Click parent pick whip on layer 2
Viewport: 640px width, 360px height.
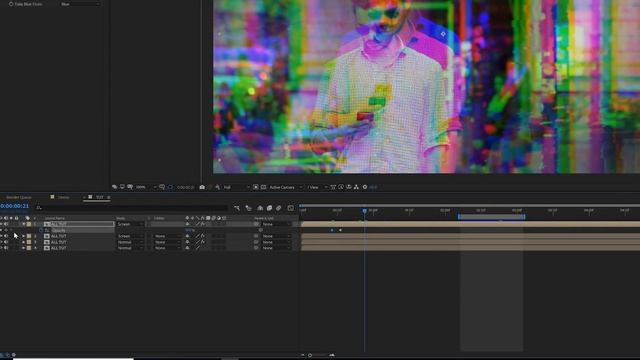256,236
